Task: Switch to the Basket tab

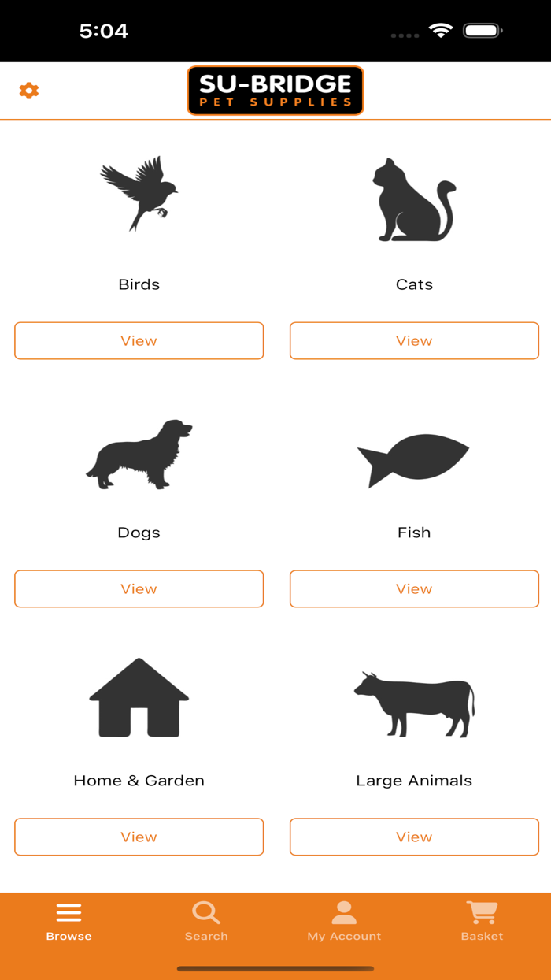Action: [481, 920]
